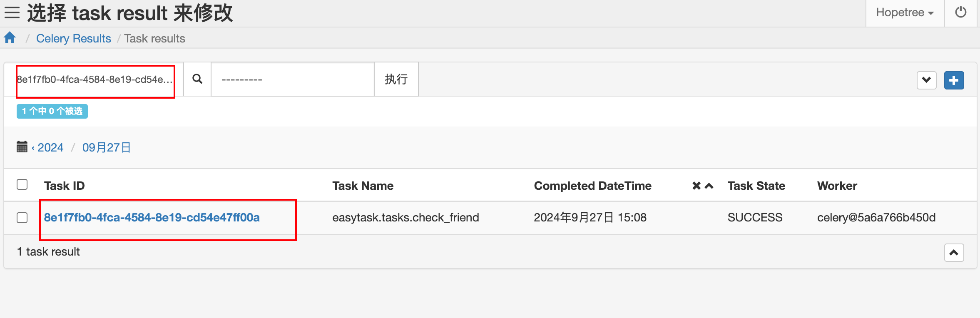Screen dimensions: 980x318
Task: Open the hamburger navigation menu
Action: [12, 12]
